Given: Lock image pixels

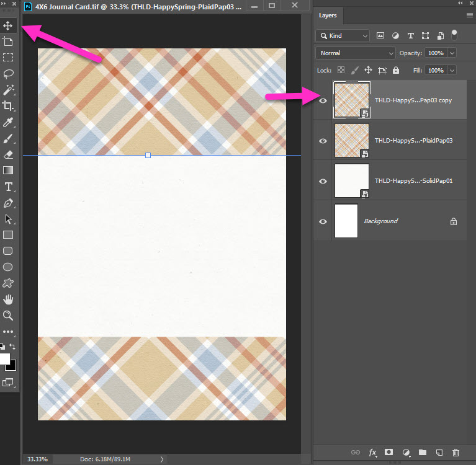Looking at the screenshot, I should click(354, 71).
